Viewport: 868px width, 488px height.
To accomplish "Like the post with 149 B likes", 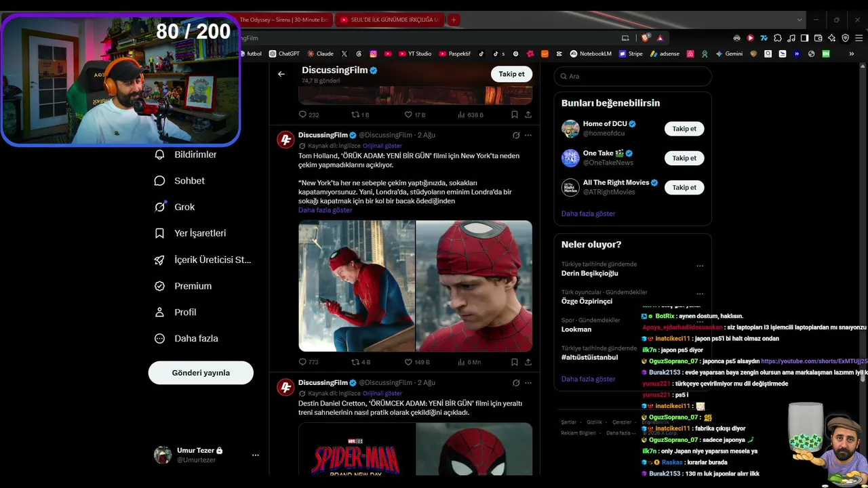I will (x=417, y=362).
